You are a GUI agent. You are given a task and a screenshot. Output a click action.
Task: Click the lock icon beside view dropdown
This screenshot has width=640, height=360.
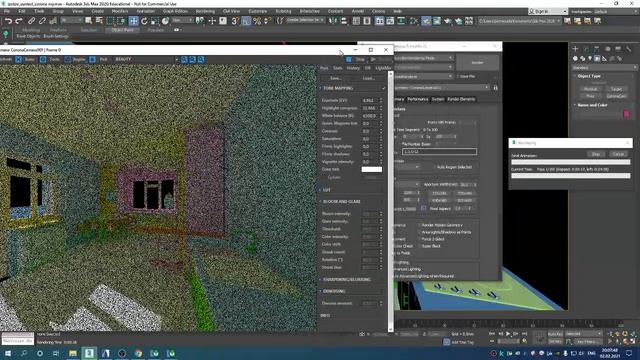coord(496,88)
